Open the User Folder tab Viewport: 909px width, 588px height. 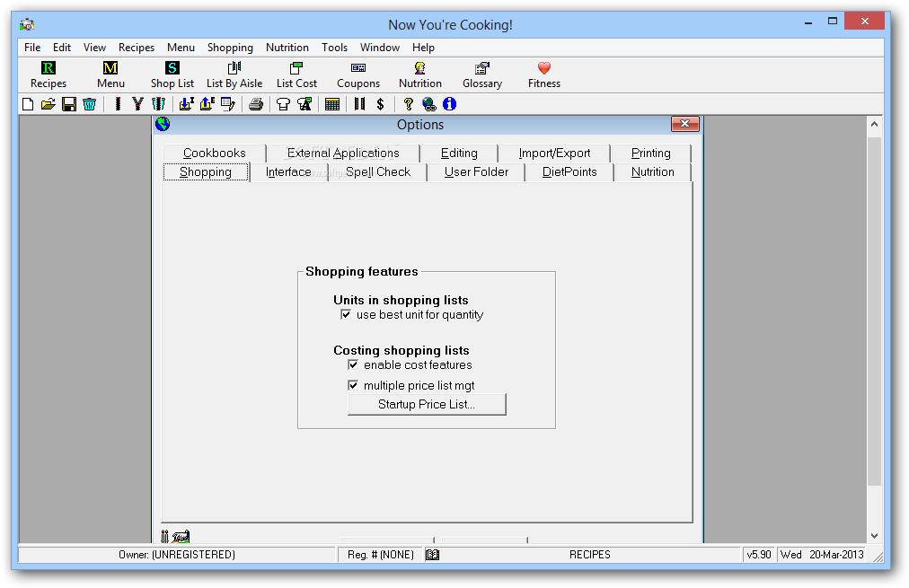[x=476, y=172]
